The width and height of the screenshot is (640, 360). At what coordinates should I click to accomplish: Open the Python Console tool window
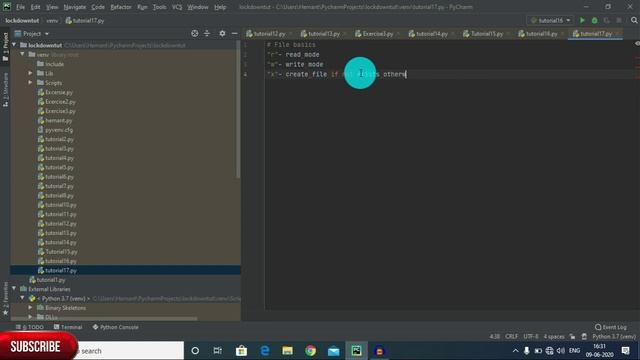pos(116,327)
